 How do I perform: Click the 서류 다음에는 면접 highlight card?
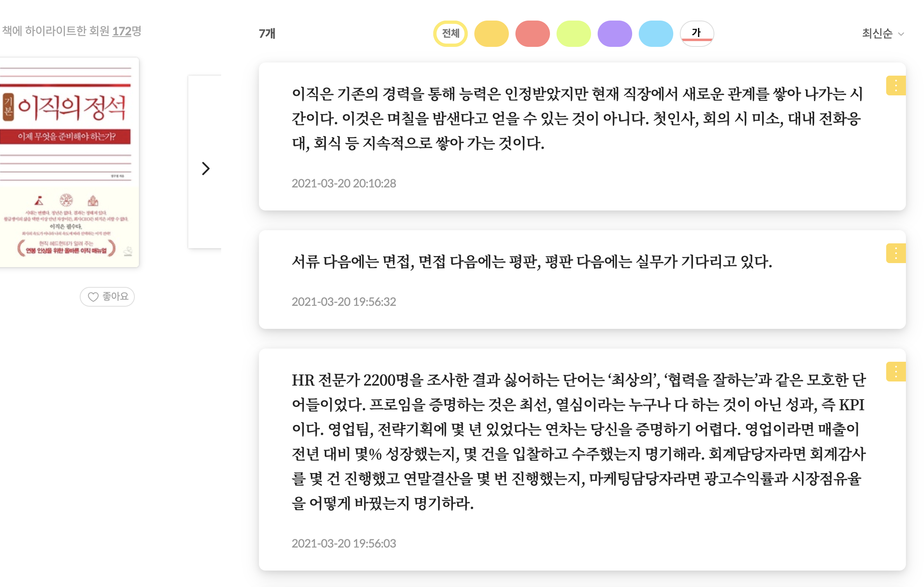point(532,262)
